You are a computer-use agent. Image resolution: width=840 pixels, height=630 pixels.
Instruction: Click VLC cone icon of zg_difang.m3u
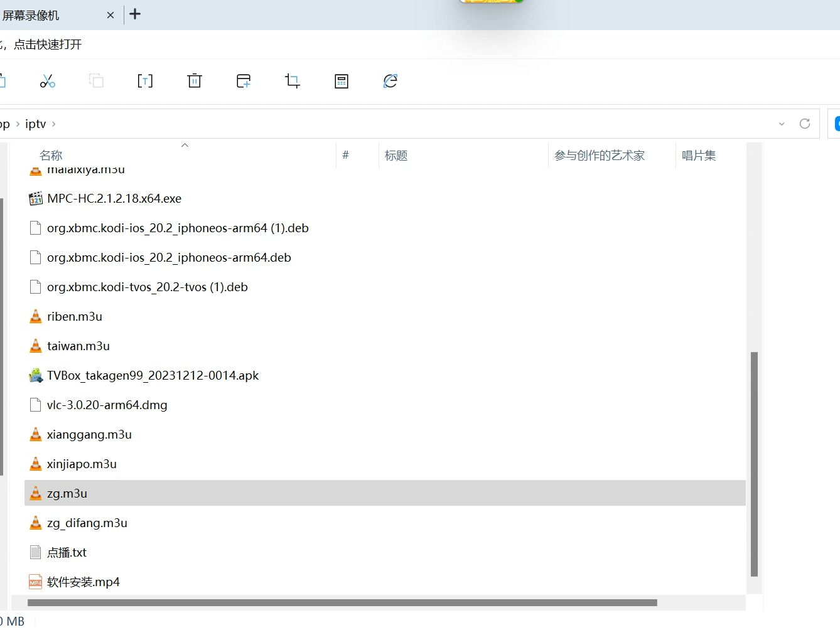click(x=36, y=523)
